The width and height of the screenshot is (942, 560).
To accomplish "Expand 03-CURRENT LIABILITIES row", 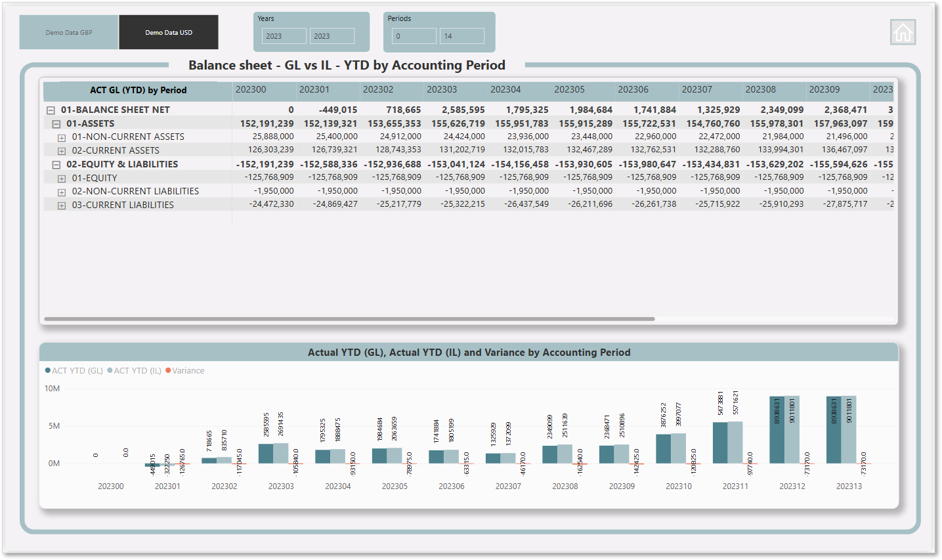I will [x=62, y=205].
